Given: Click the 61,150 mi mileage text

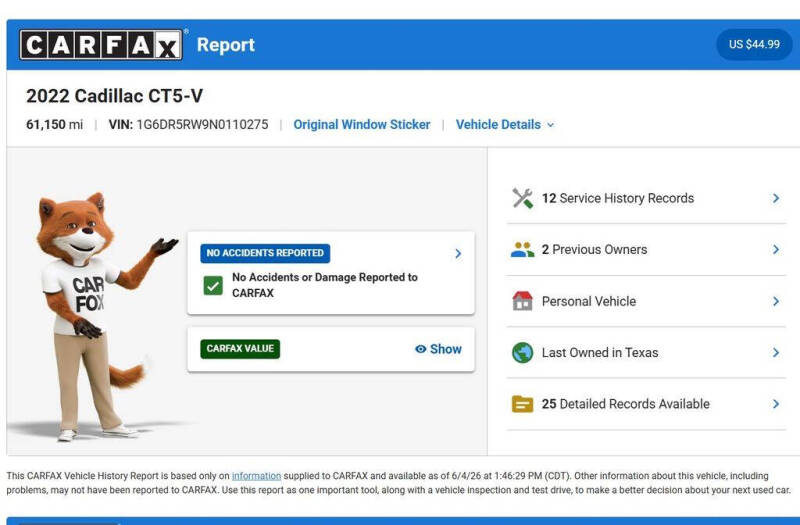Looking at the screenshot, I should [54, 124].
